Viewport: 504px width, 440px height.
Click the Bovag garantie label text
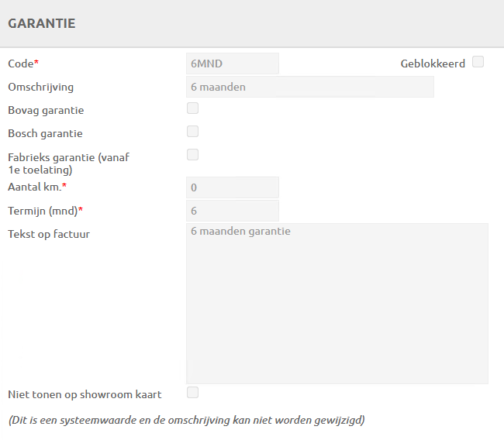point(46,110)
